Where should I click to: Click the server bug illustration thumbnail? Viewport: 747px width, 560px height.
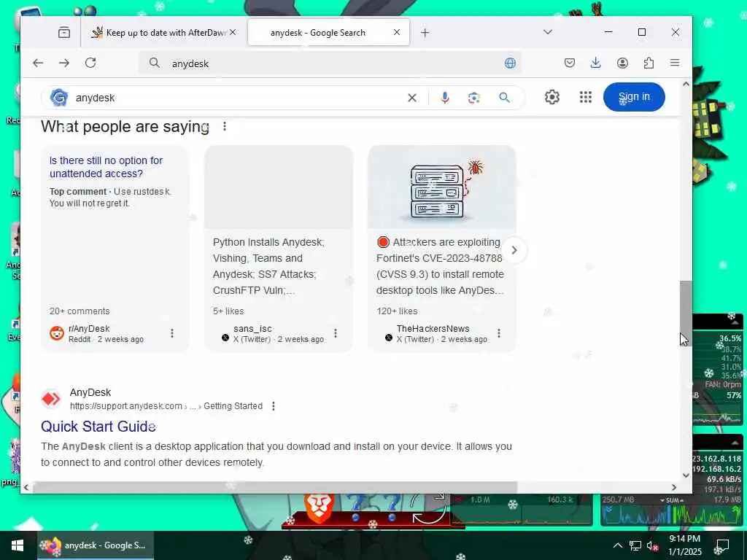[x=441, y=187]
